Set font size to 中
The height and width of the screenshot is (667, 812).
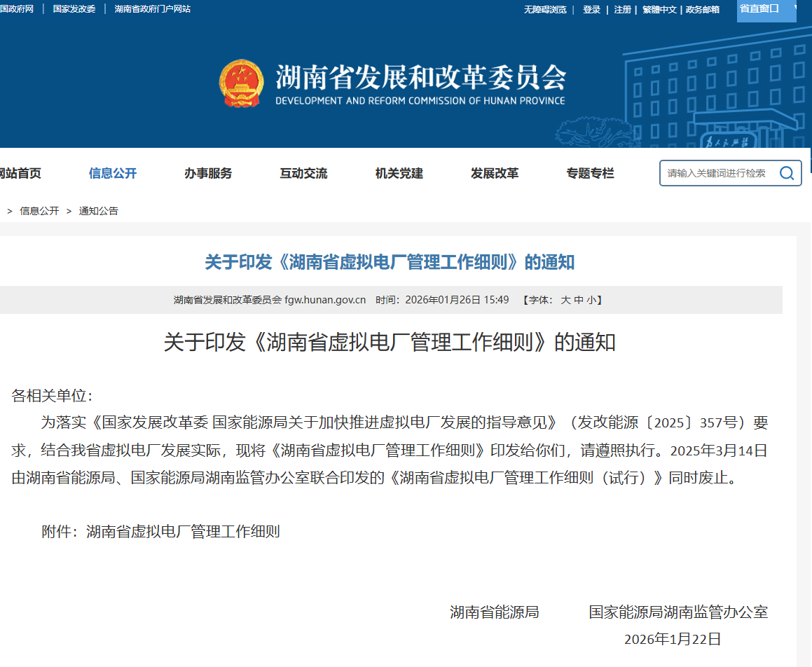coord(579,300)
